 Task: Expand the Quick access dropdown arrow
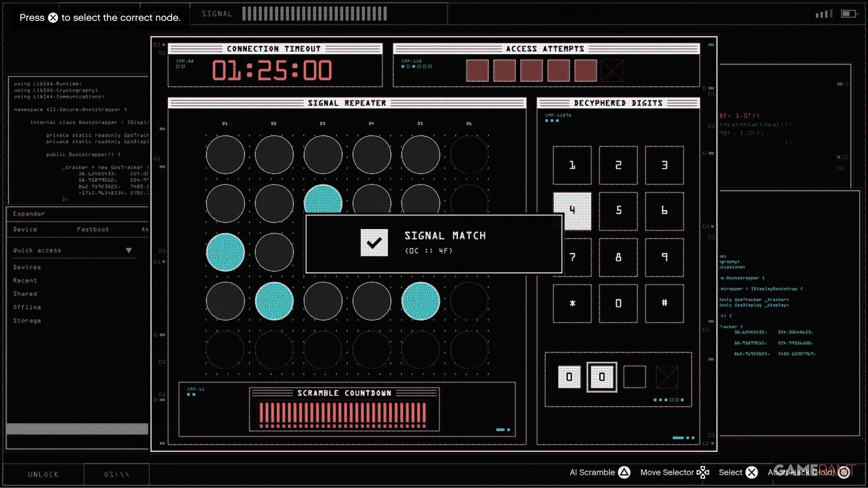[x=129, y=250]
